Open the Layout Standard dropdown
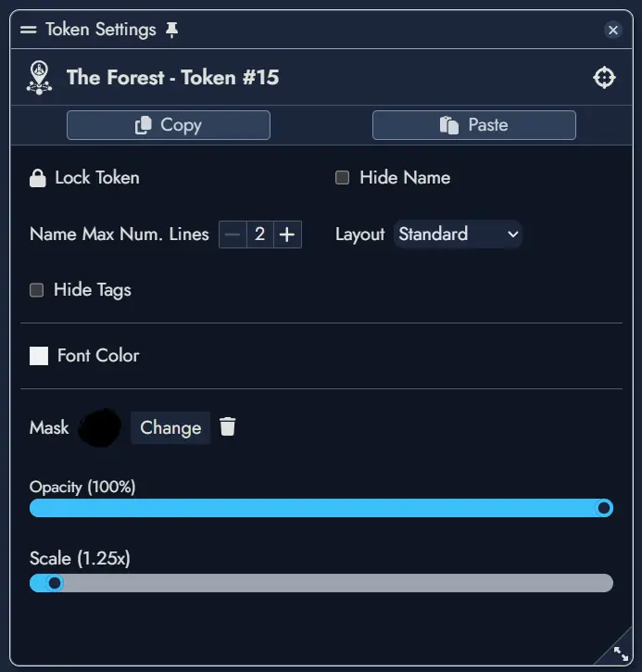The image size is (642, 672). pos(458,235)
